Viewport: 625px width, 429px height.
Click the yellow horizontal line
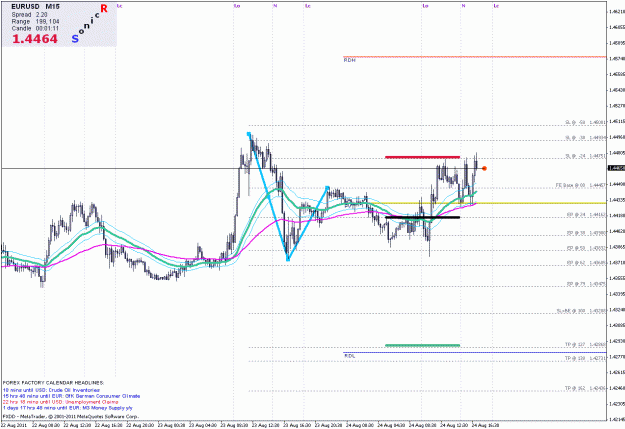point(486,203)
